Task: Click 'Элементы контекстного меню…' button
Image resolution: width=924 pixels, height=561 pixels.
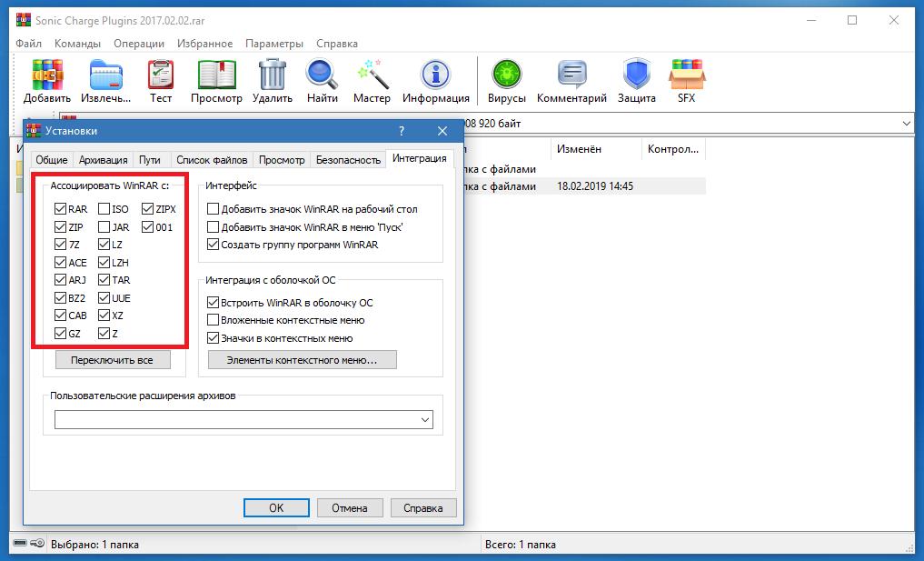Action: 303,360
